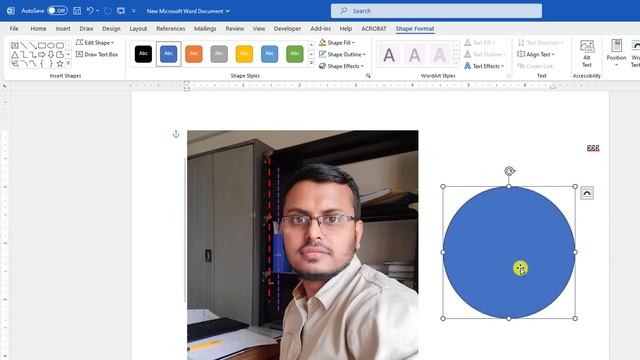Open the Text Effects dropdown
This screenshot has height=360, width=640.
click(484, 66)
